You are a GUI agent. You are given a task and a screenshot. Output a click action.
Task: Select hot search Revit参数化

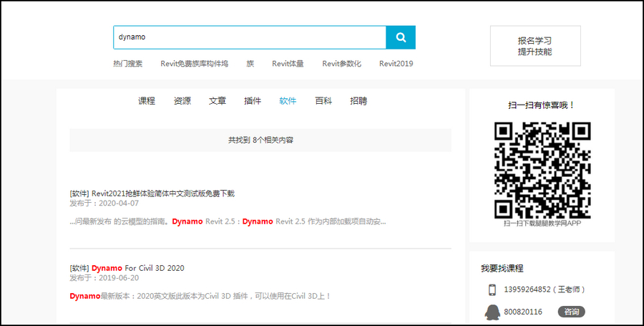pyautogui.click(x=342, y=64)
